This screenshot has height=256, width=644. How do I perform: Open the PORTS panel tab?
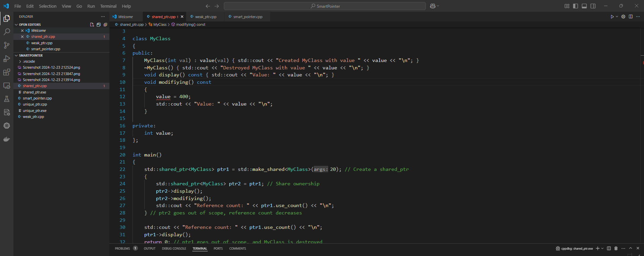pos(218,248)
